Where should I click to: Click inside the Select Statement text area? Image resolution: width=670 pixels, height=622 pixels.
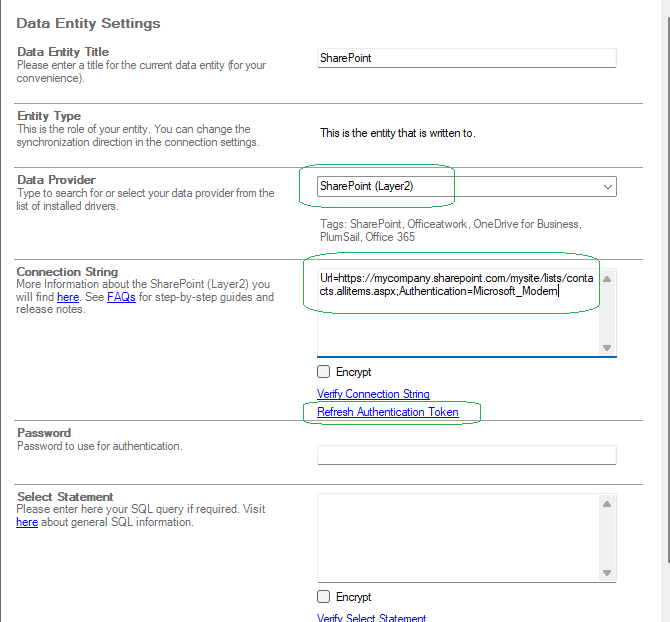[459, 538]
